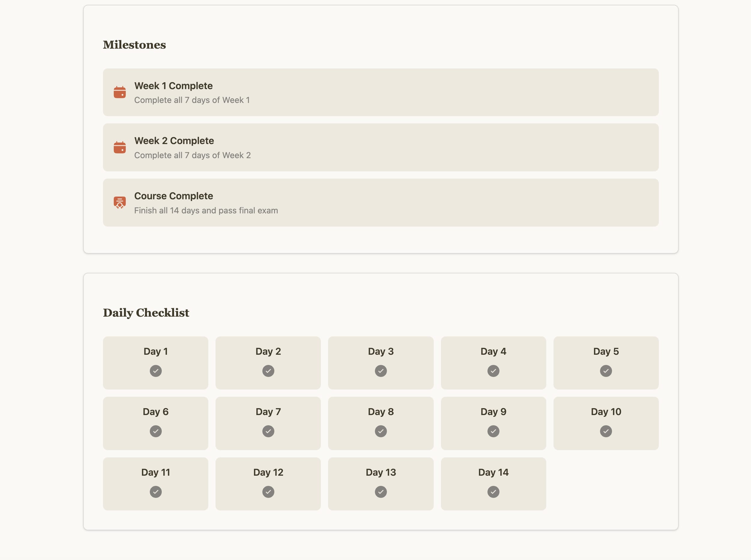Toggle the Day 1 checkmark

point(155,371)
